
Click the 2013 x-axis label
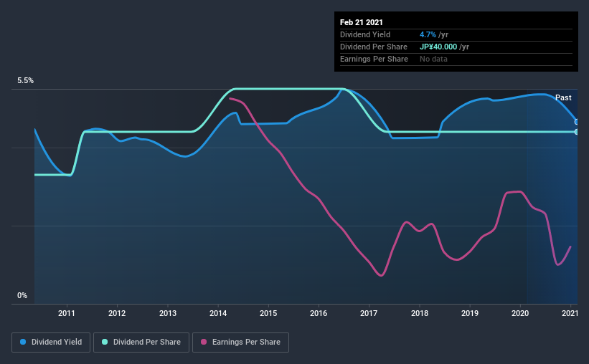[168, 313]
